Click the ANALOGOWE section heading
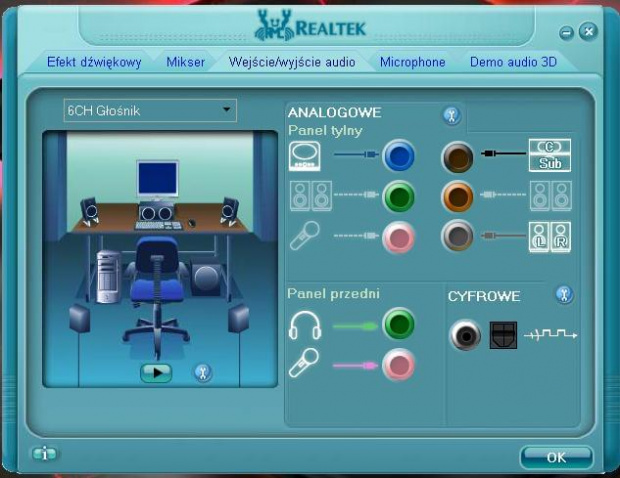This screenshot has height=478, width=620. point(335,113)
